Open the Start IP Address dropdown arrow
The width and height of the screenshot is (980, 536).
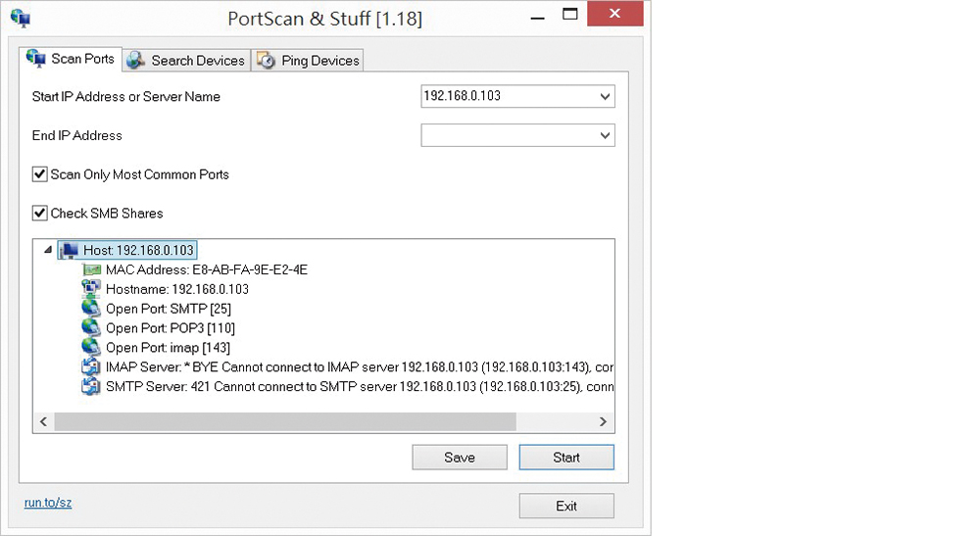click(605, 97)
